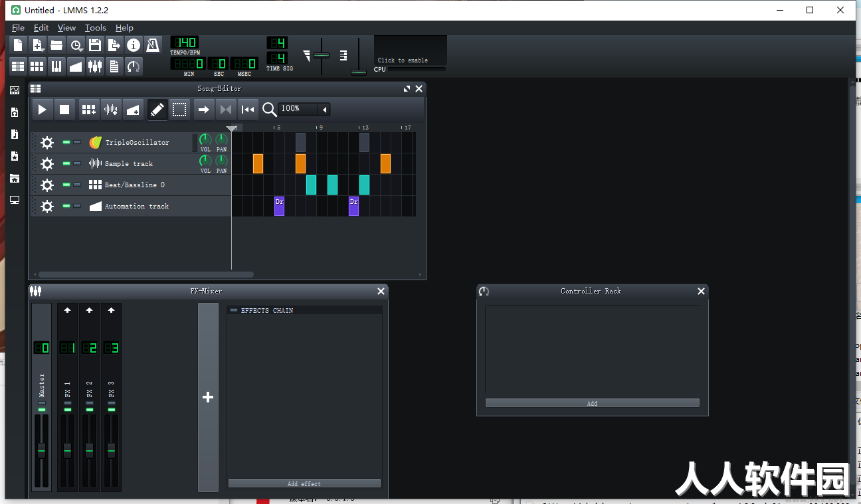The image size is (861, 504).
Task: Open TripleOscillator track gear menu
Action: click(x=47, y=143)
